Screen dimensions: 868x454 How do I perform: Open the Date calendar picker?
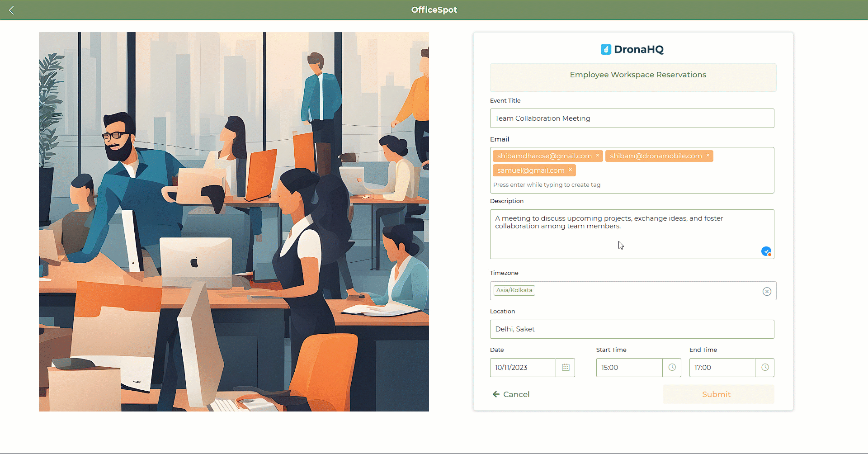(x=566, y=368)
